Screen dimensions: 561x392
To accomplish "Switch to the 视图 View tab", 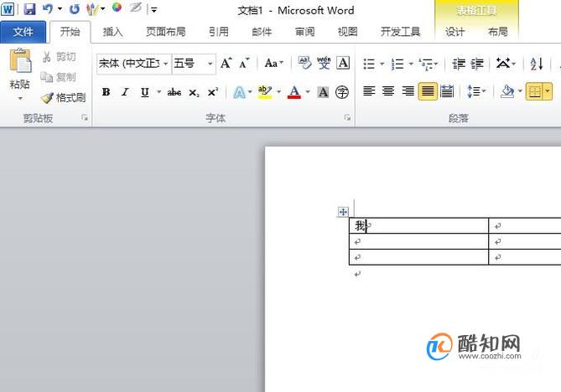I will click(x=347, y=32).
